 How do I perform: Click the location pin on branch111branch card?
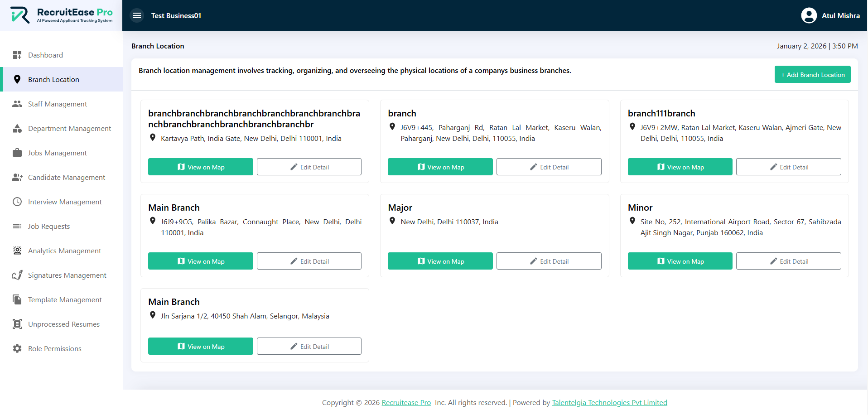[632, 127]
